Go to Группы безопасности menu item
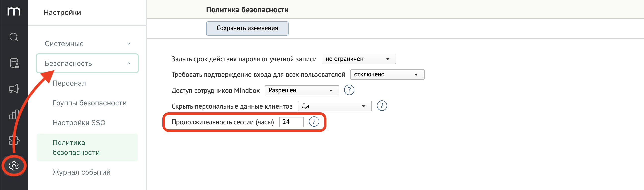644x190 pixels. (89, 103)
